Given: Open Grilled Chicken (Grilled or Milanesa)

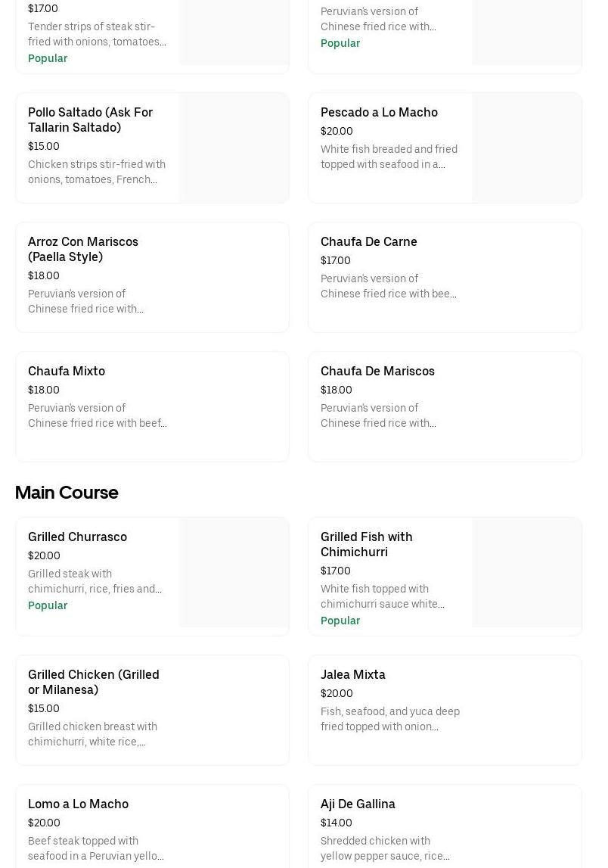Looking at the screenshot, I should click(x=94, y=682).
